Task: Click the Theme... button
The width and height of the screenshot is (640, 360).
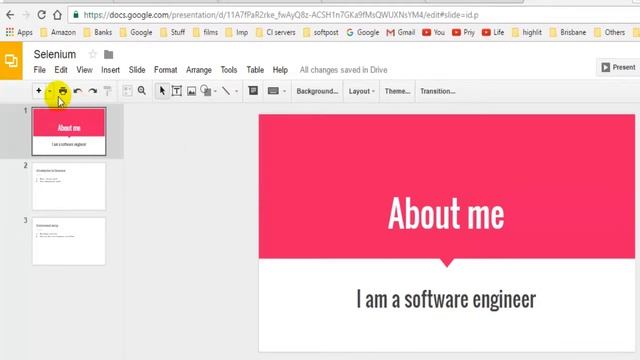Action: click(397, 91)
